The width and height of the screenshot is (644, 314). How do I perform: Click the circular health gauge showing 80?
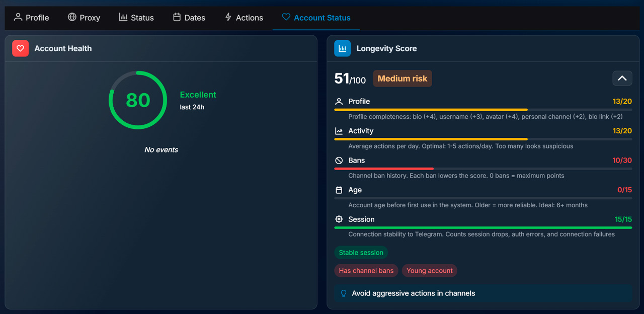[138, 100]
